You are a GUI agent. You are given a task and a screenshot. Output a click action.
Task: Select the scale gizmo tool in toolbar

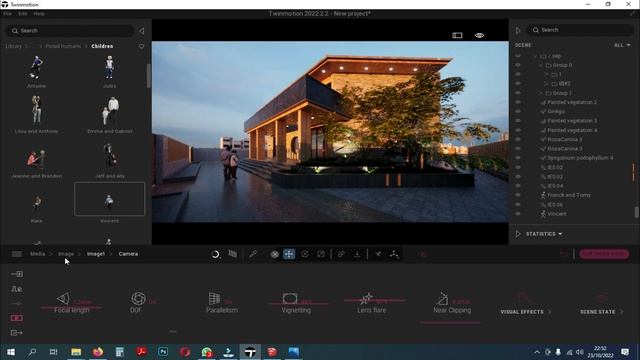(321, 254)
